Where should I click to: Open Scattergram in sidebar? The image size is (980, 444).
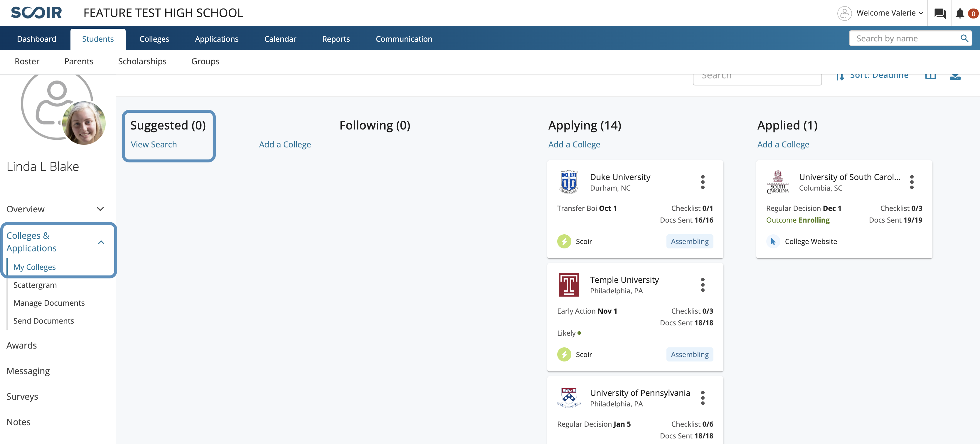35,285
